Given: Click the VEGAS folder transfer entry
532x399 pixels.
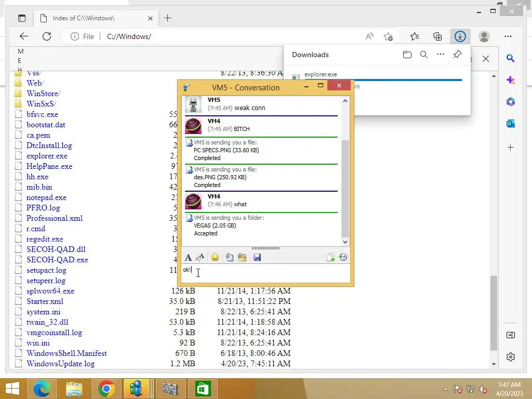Looking at the screenshot, I should [x=261, y=225].
